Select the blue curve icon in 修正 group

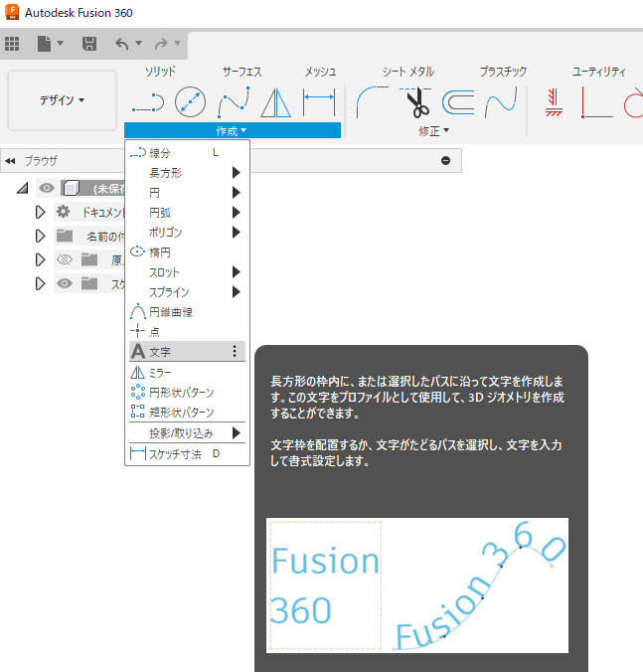[x=501, y=102]
